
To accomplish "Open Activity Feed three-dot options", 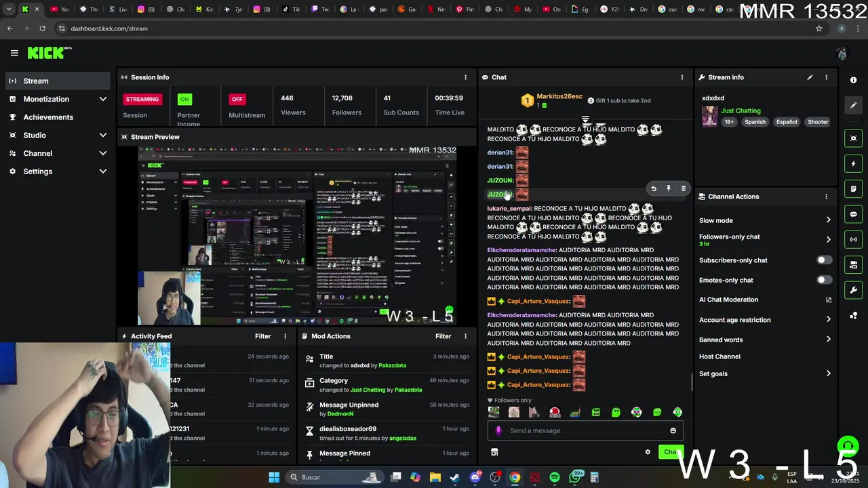I will pos(285,336).
